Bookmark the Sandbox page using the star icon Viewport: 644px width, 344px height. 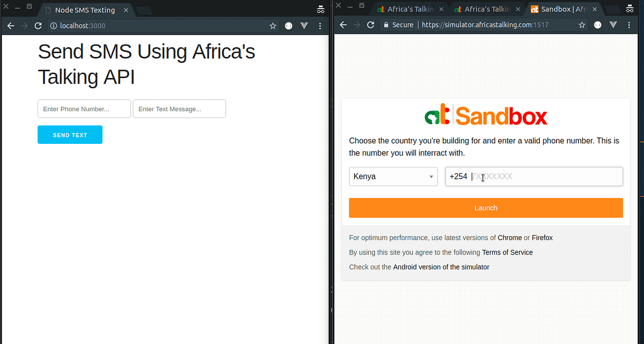(x=582, y=25)
